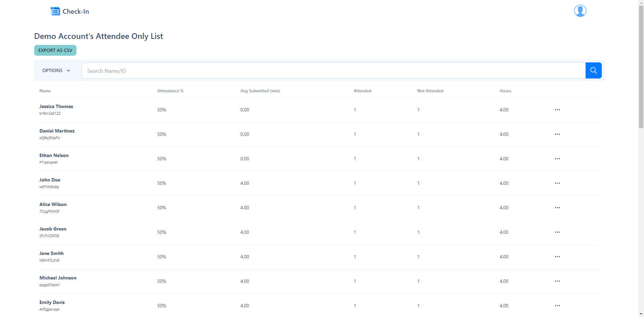Click the ID bY9m2s81ZZ

(50, 113)
